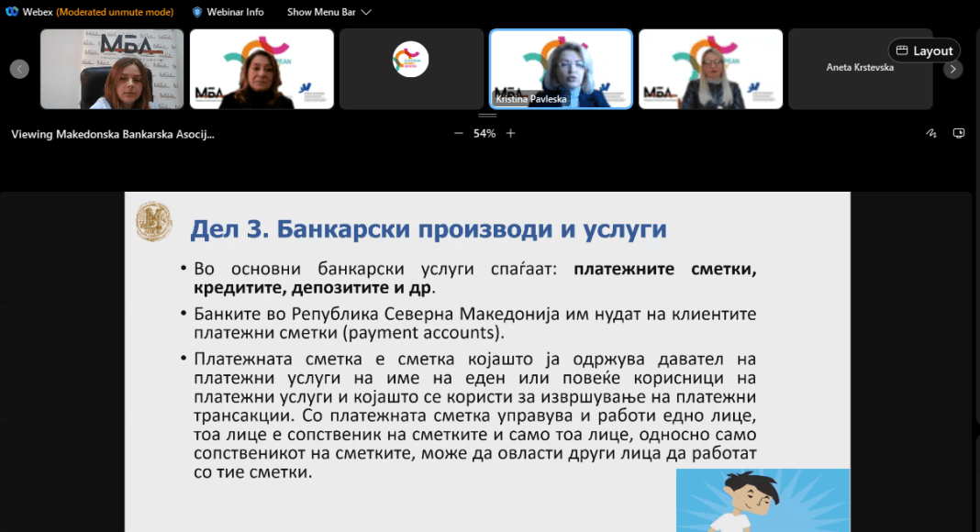Click the bank emblem on slide
Screen dimensions: 980x532
coord(153,222)
